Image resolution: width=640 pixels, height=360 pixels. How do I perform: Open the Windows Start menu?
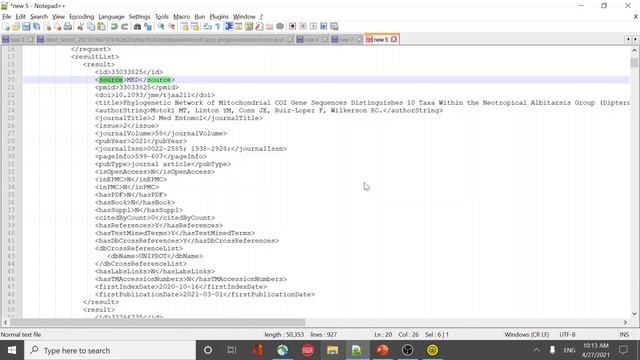click(12, 350)
